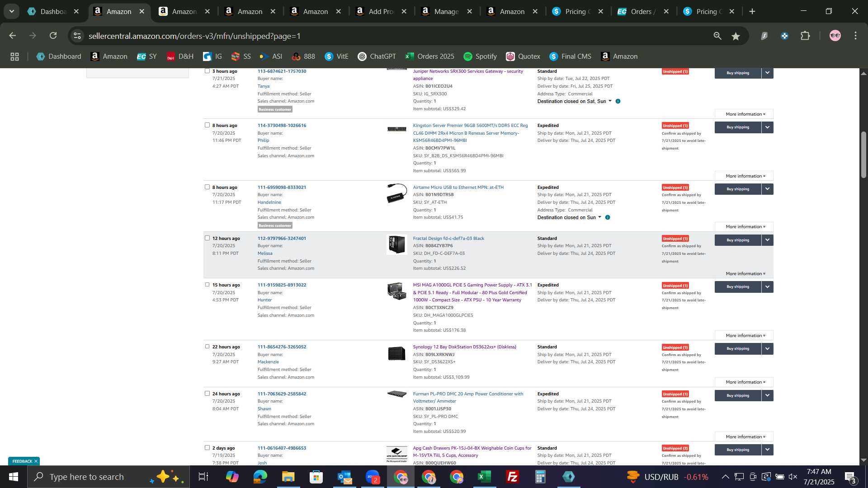This screenshot has width=868, height=488.
Task: Switch to the Add Product browser tab
Action: pos(382,11)
